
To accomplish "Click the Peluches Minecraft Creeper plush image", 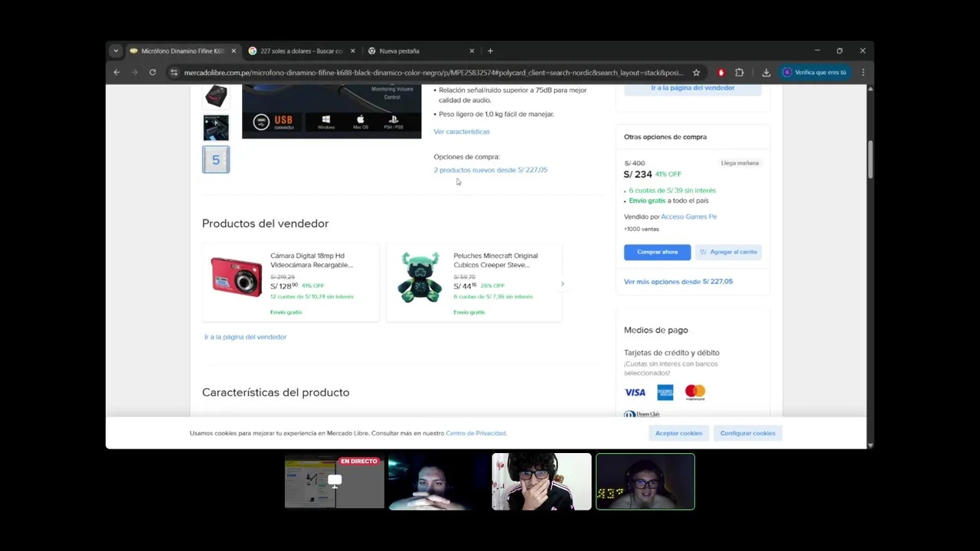I will click(420, 277).
